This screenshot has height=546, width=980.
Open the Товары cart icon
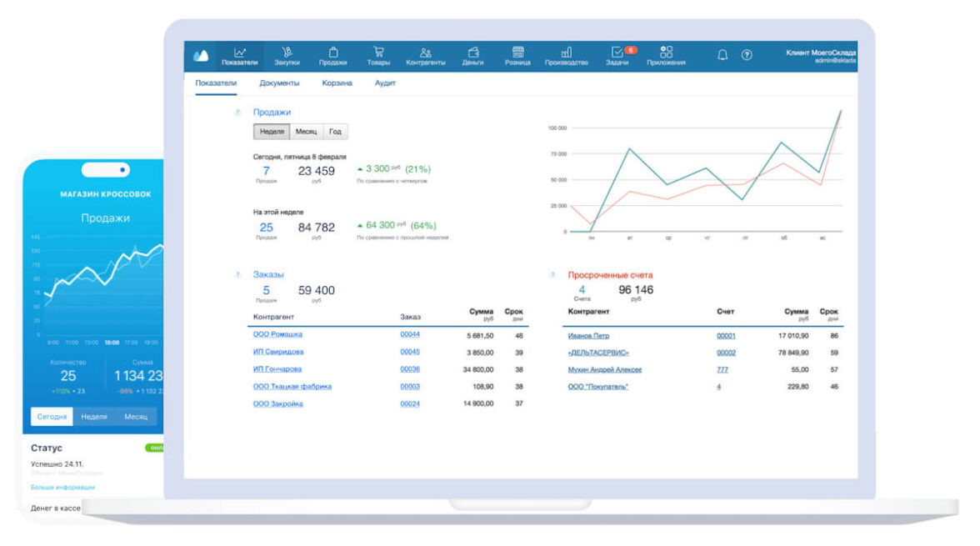378,53
